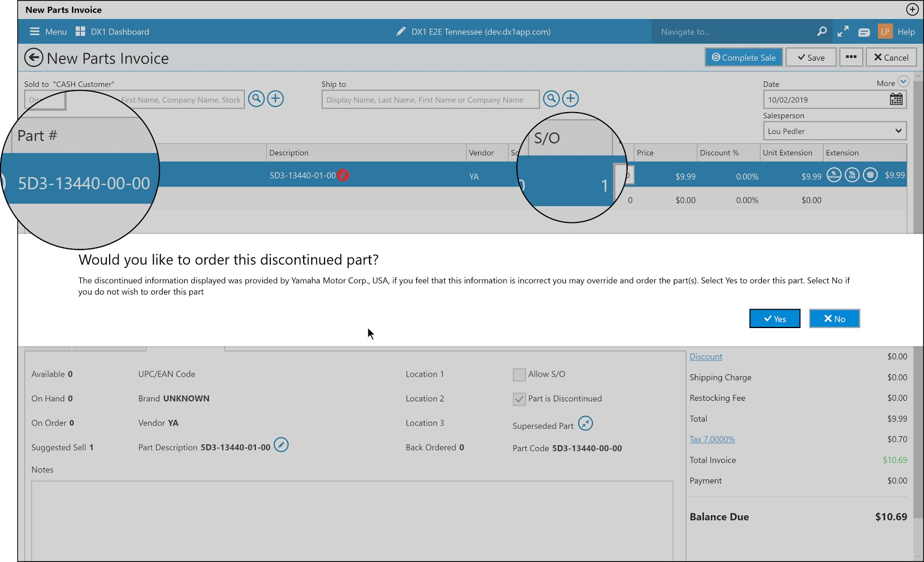Click the Vendor column header

point(487,152)
